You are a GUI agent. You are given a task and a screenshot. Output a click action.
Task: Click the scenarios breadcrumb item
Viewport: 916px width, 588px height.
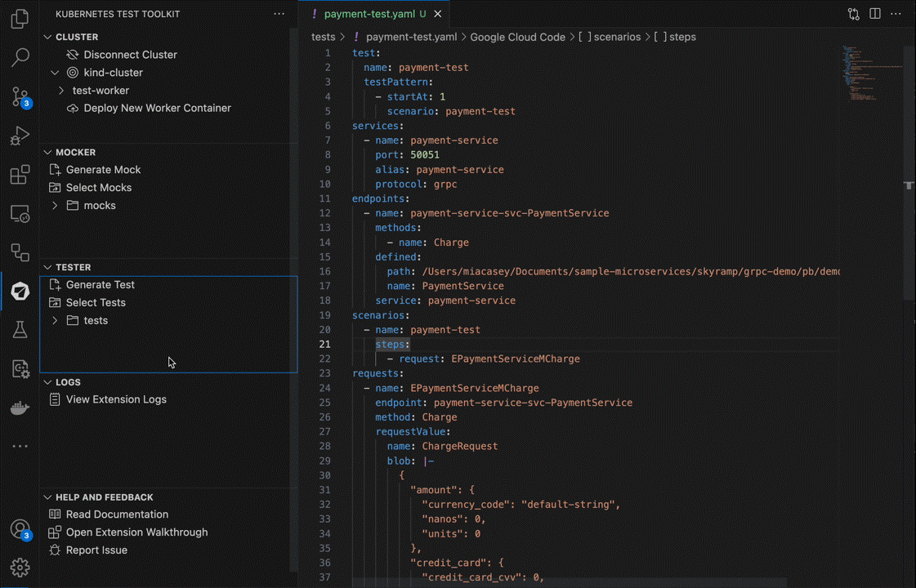[616, 37]
